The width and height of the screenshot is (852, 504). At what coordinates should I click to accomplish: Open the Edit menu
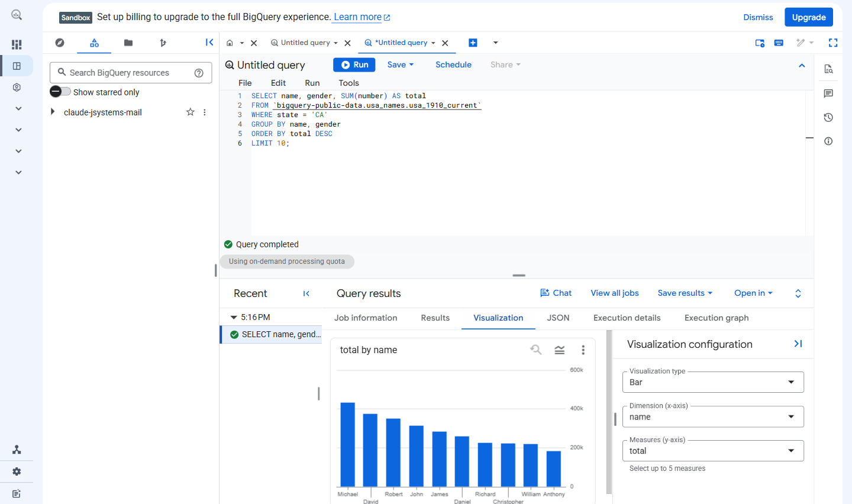tap(278, 83)
